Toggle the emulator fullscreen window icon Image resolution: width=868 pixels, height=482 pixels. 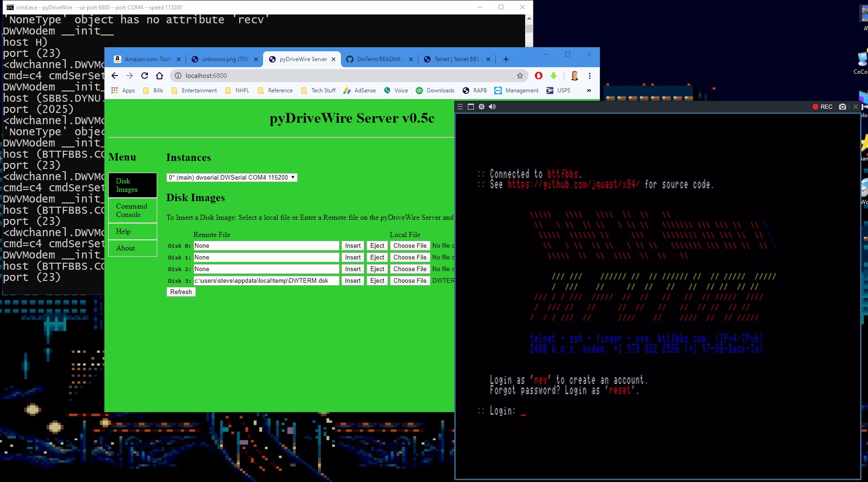pos(471,107)
